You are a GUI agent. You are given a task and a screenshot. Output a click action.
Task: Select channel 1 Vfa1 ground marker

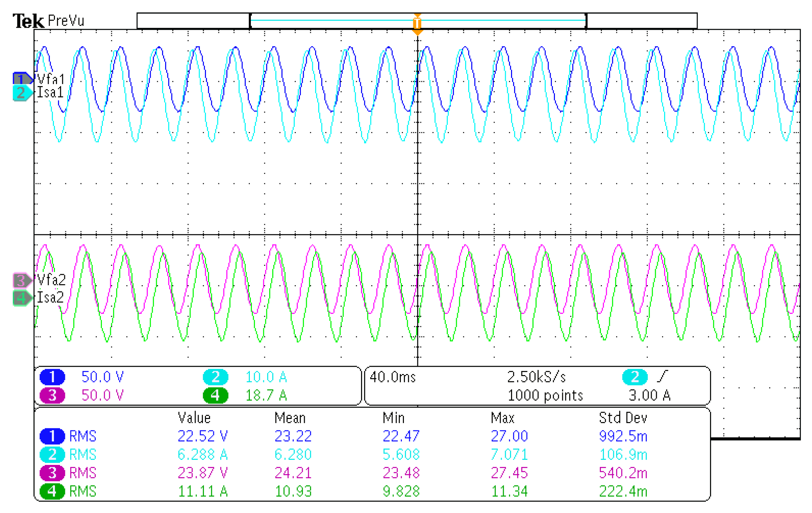[x=21, y=78]
